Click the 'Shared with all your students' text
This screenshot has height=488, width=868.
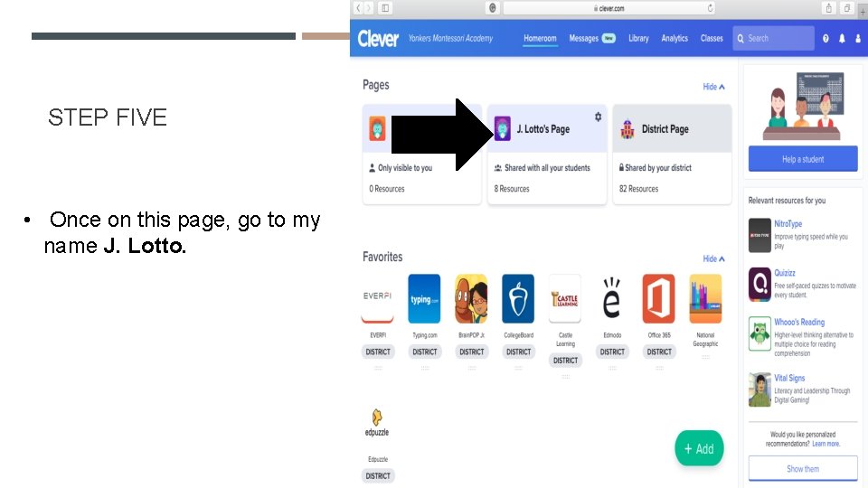click(x=547, y=168)
